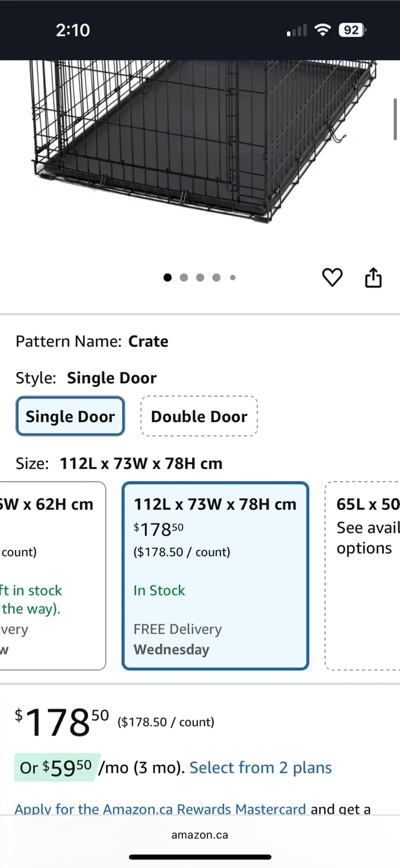
Task: Go to fifth image carousel dot
Action: coord(233,277)
